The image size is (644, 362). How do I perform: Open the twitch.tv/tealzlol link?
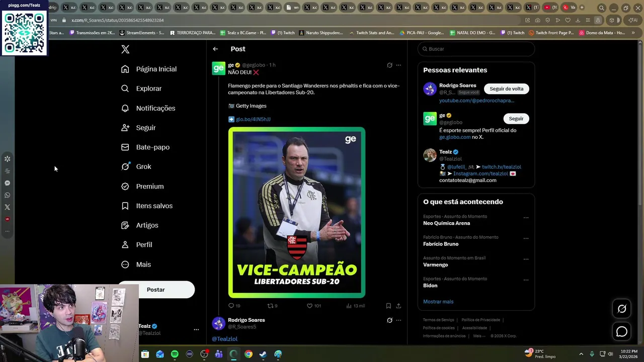[x=502, y=167]
